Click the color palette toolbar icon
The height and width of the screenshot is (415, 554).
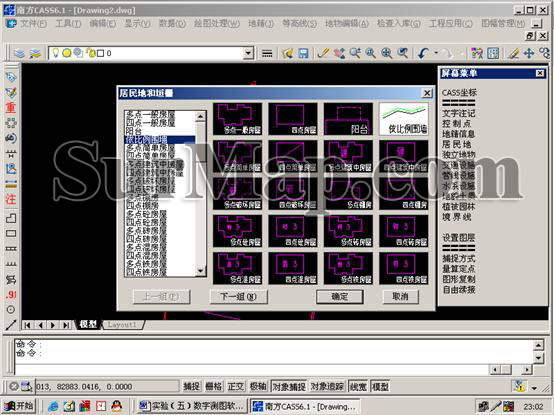(477, 53)
